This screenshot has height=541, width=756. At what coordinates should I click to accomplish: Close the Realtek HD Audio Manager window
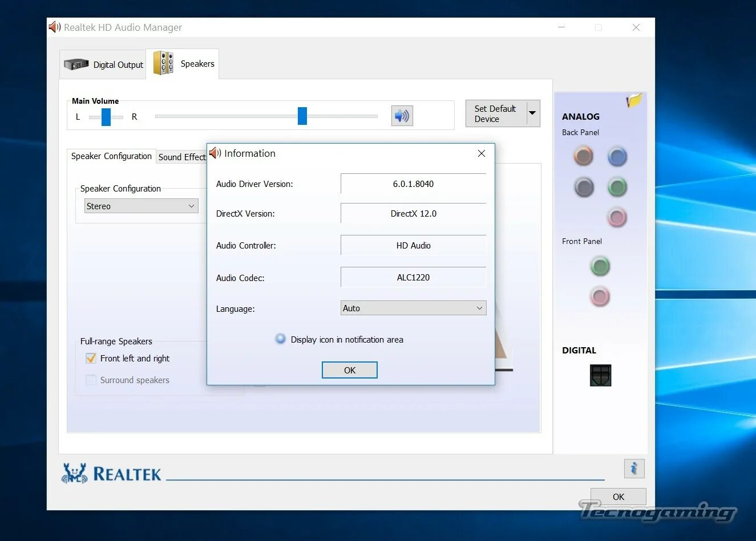click(x=636, y=27)
